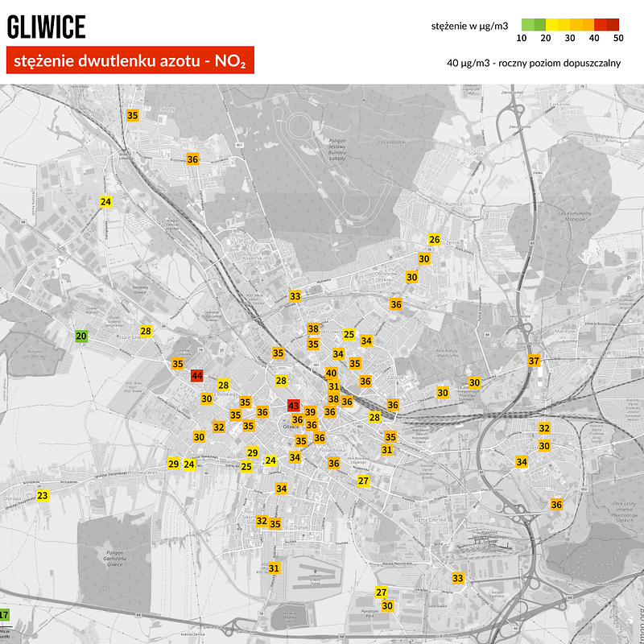Select the red 43 marker in the city center
The height and width of the screenshot is (644, 644).
click(293, 406)
